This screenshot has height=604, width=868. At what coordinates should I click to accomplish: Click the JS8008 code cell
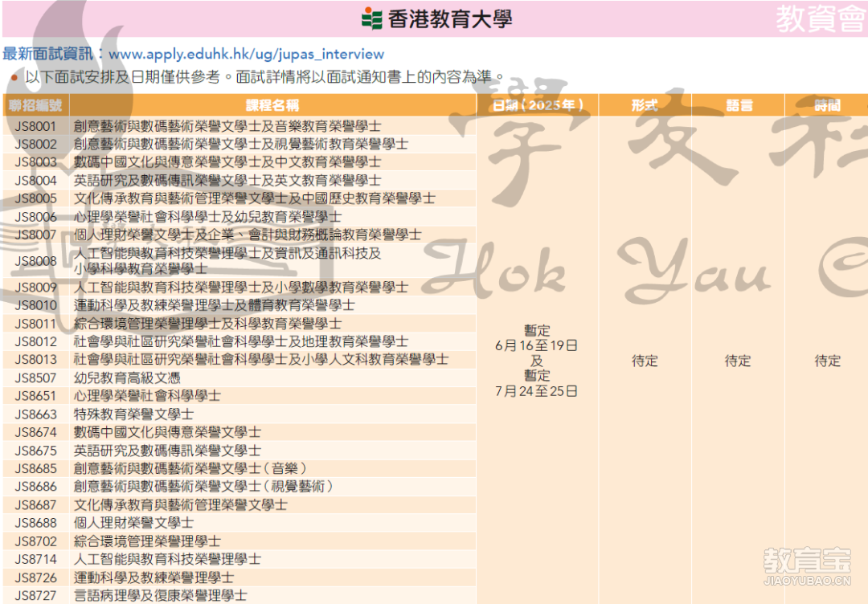35,261
